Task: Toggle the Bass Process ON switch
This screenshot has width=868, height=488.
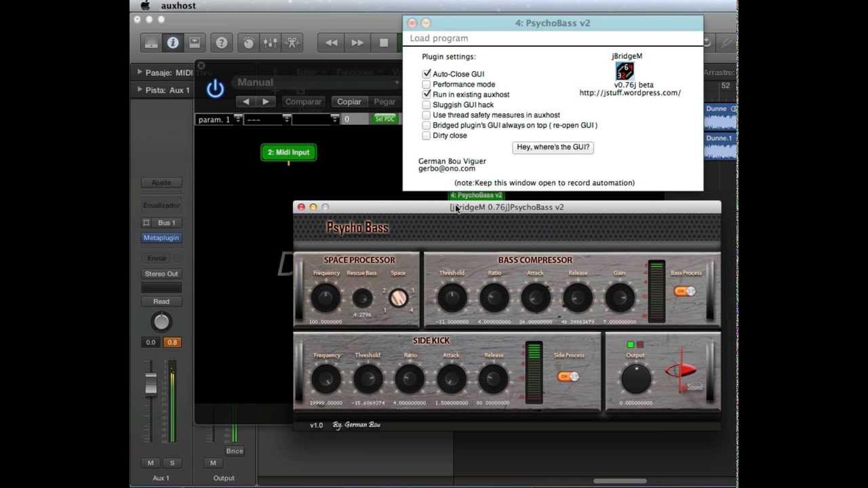Action: [685, 291]
